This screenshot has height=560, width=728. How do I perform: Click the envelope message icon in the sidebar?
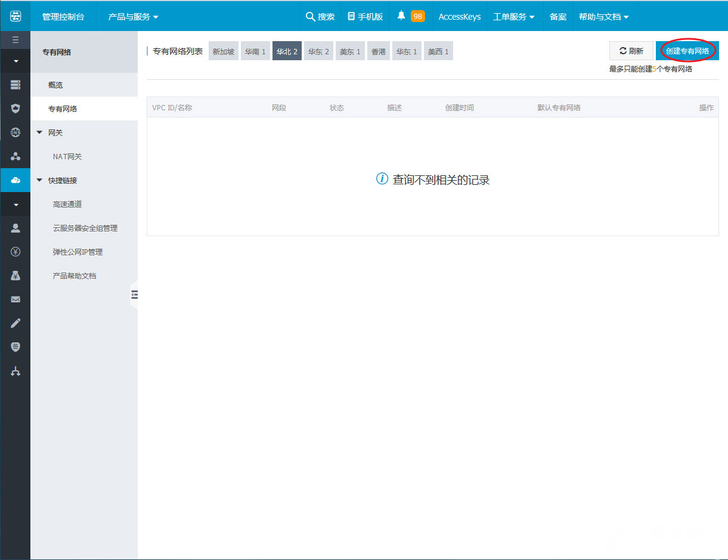(16, 299)
